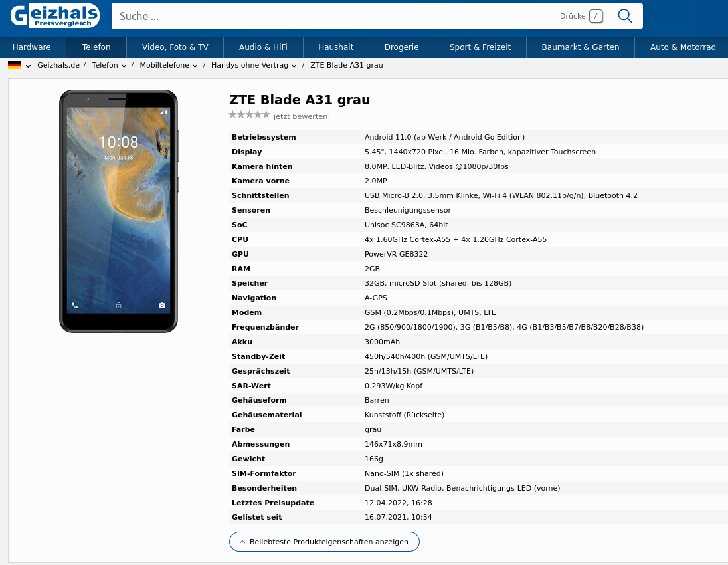Click the Gewicht value 166g

[374, 459]
